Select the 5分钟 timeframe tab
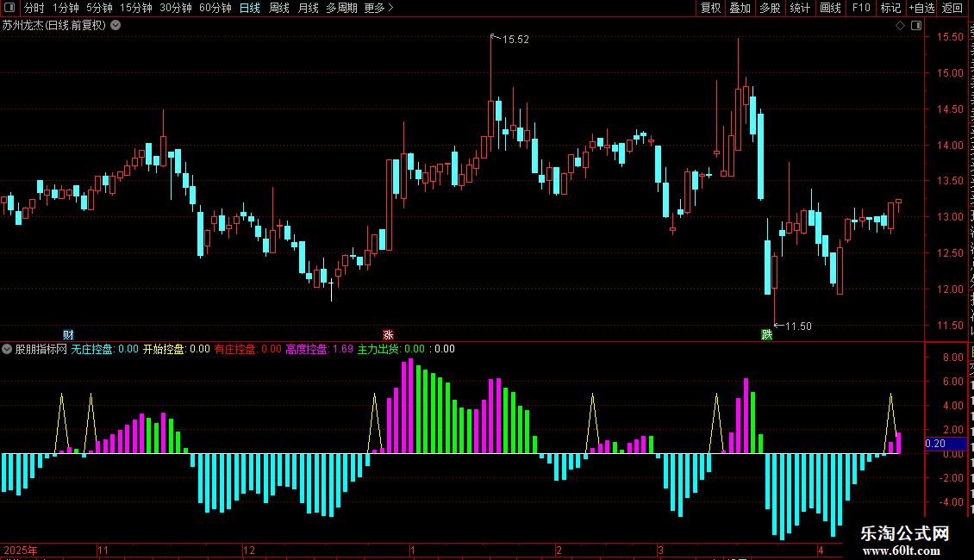The image size is (974, 560). (99, 8)
